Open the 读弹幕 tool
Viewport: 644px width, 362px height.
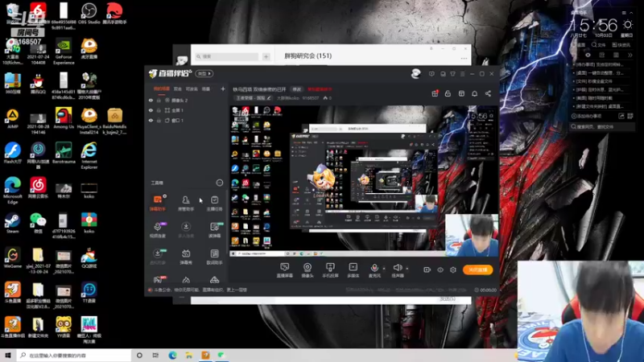(214, 230)
